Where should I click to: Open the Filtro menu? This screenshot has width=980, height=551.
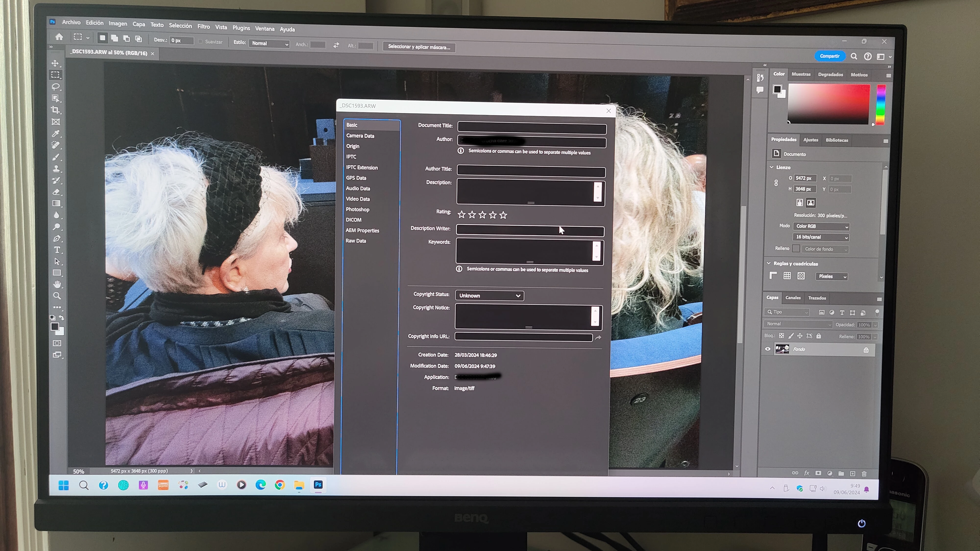pos(204,27)
